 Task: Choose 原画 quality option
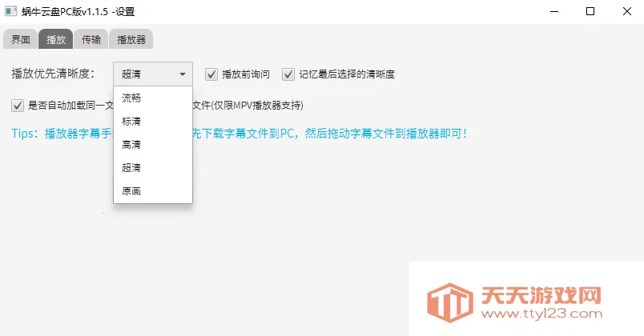(131, 191)
